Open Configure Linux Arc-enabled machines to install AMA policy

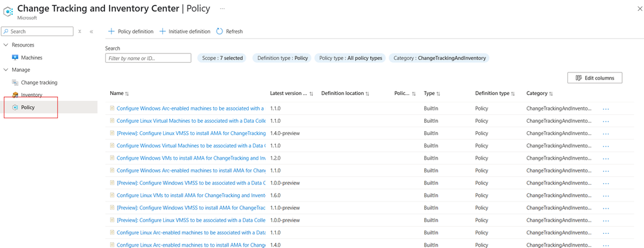click(x=191, y=245)
